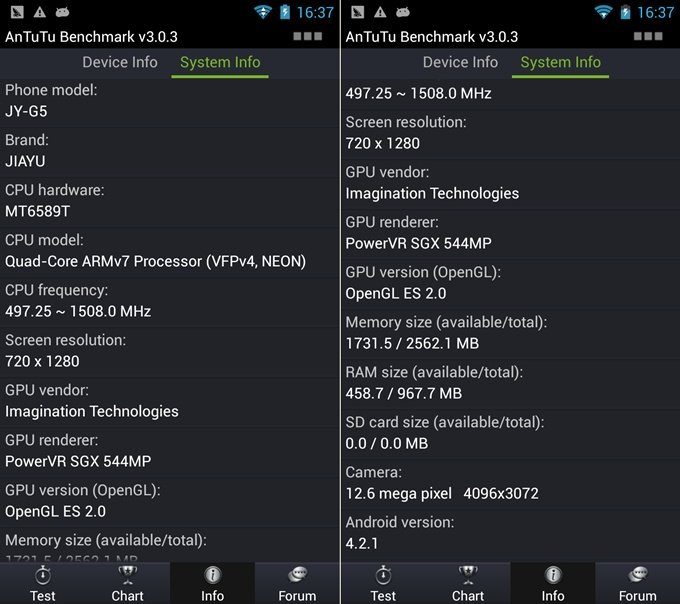680x604 pixels.
Task: Select System Info tab in right screen
Action: point(560,63)
